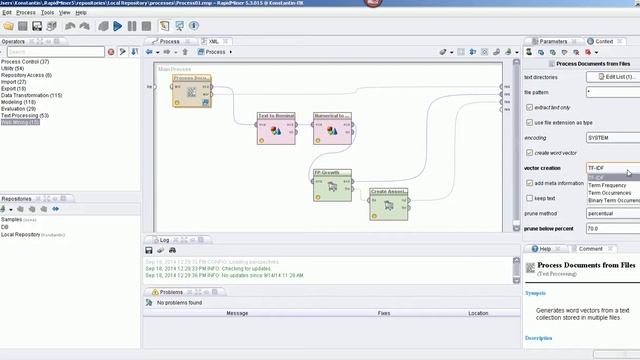
Task: Go up one level with up arrow
Action: coord(185,52)
